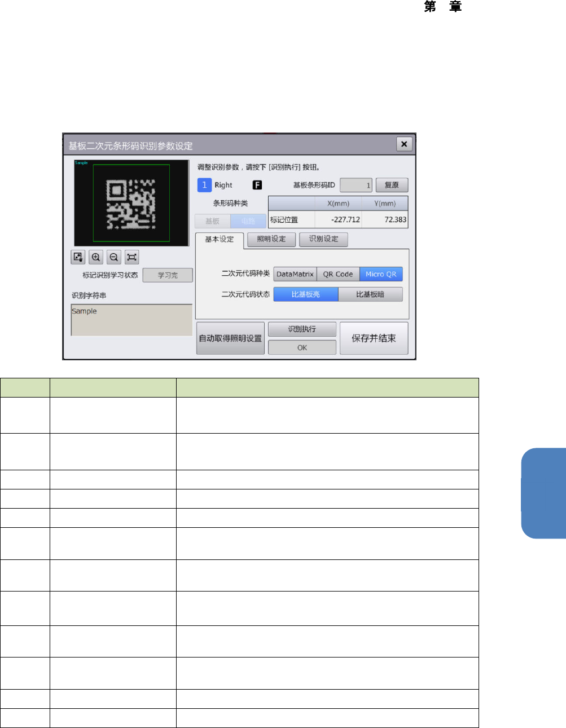Click the 基板条形码ID input field
This screenshot has width=566, height=728.
point(356,185)
